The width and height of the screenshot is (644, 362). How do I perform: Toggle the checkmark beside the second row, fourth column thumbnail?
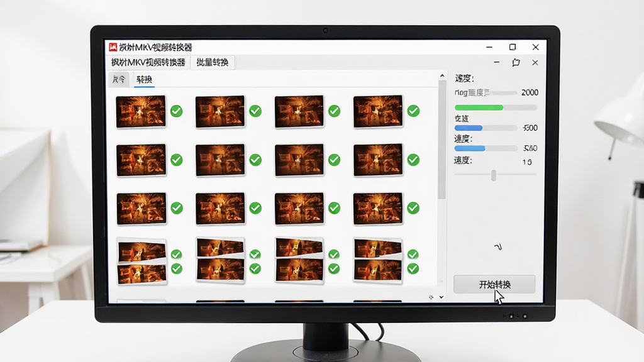pyautogui.click(x=413, y=160)
